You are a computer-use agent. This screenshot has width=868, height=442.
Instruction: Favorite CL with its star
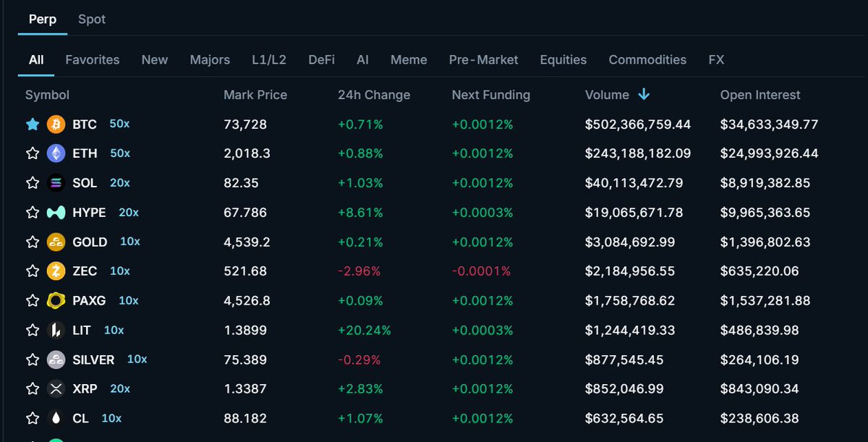point(33,418)
